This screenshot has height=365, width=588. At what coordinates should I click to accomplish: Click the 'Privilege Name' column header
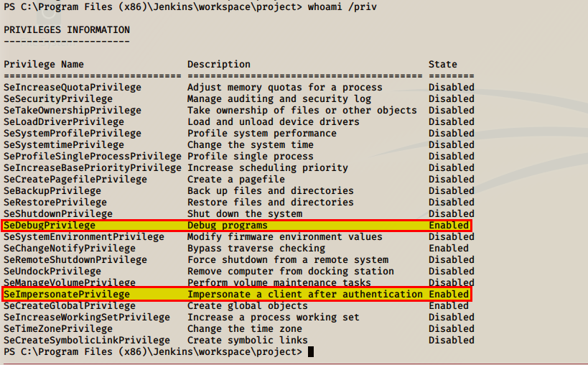44,64
